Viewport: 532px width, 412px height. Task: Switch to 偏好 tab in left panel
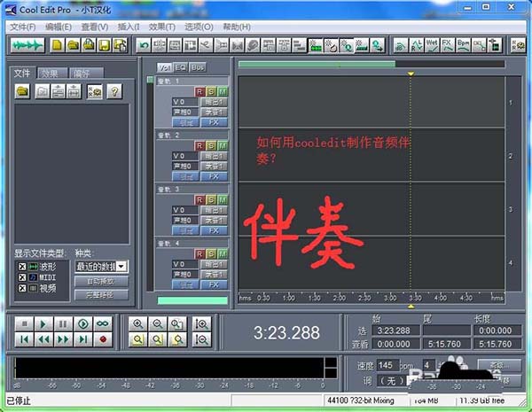[84, 73]
